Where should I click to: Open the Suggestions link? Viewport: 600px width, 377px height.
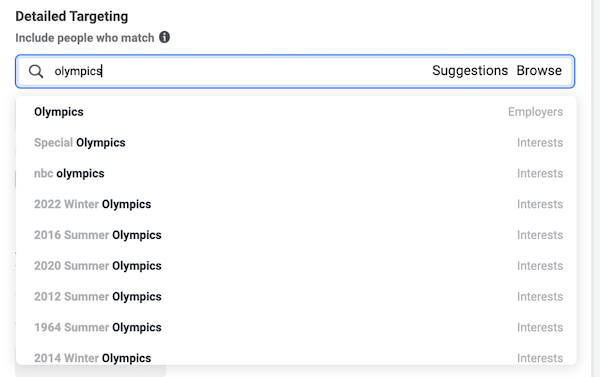click(x=470, y=70)
